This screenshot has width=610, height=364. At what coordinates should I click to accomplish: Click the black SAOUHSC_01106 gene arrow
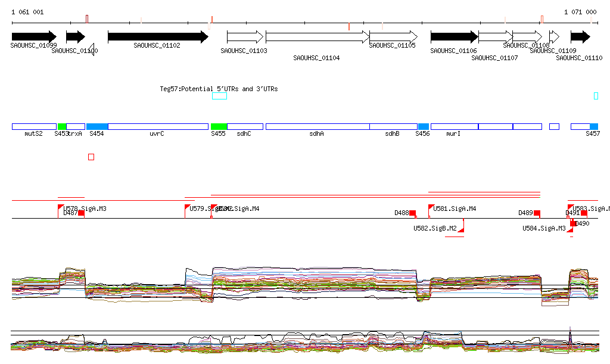pyautogui.click(x=455, y=37)
